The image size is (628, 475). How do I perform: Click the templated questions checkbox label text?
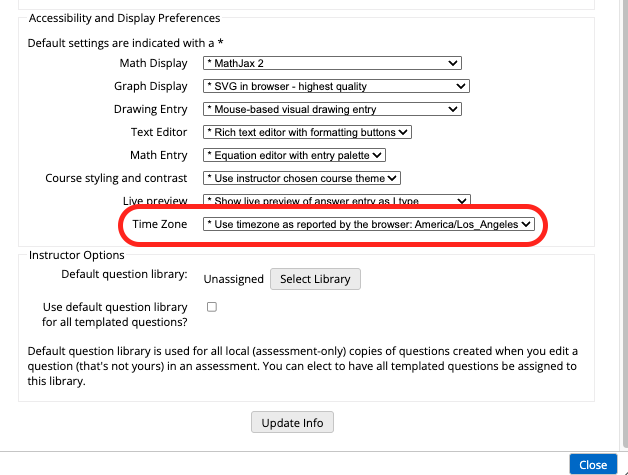click(115, 314)
